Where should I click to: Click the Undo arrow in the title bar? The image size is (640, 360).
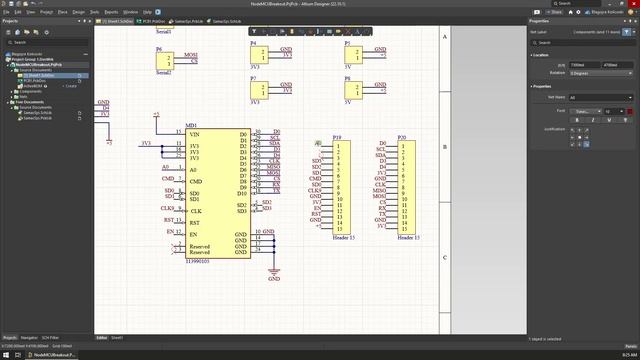[33, 4]
